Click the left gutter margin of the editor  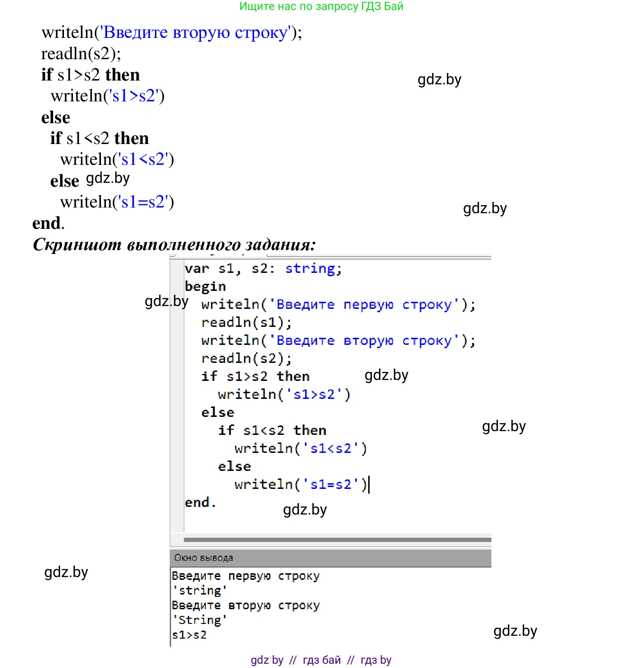pyautogui.click(x=177, y=403)
